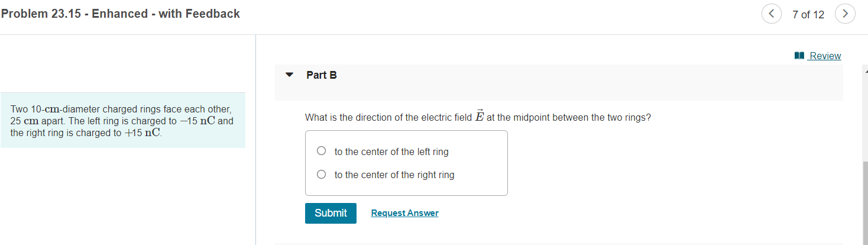Go to the next problem arrow
Image resolution: width=868 pixels, height=245 pixels.
click(x=846, y=14)
